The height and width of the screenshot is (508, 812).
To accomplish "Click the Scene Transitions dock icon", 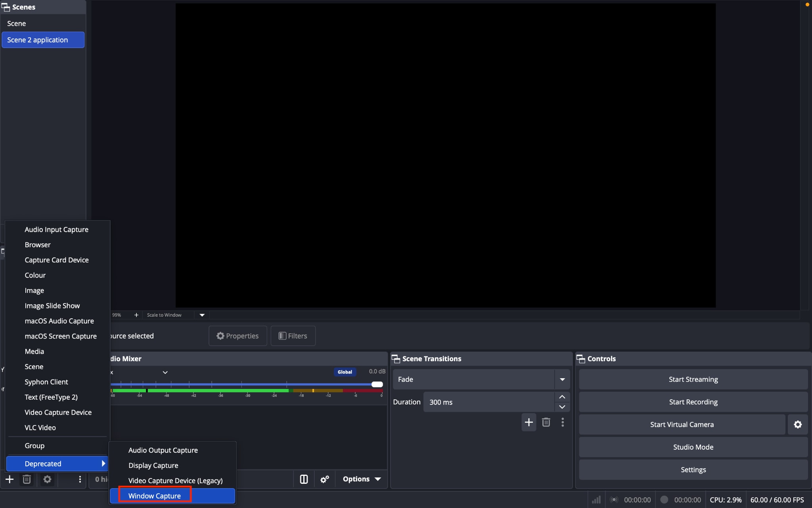I will point(396,359).
